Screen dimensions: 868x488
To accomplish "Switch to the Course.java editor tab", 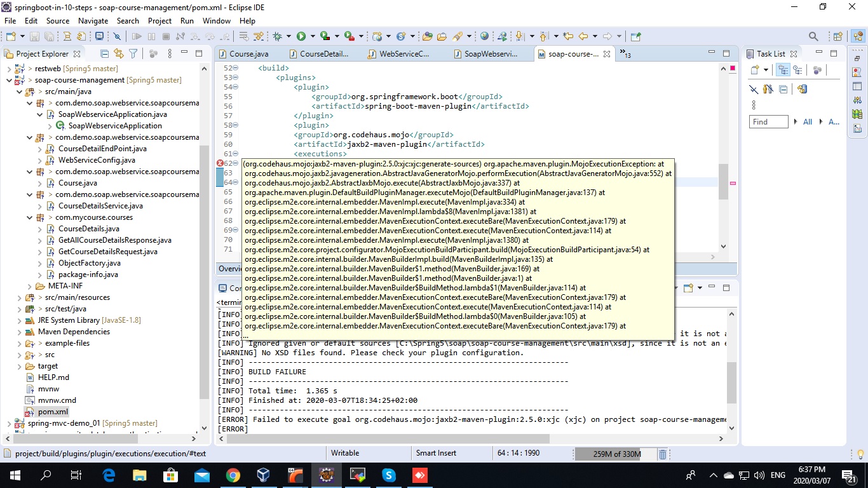I will [248, 54].
